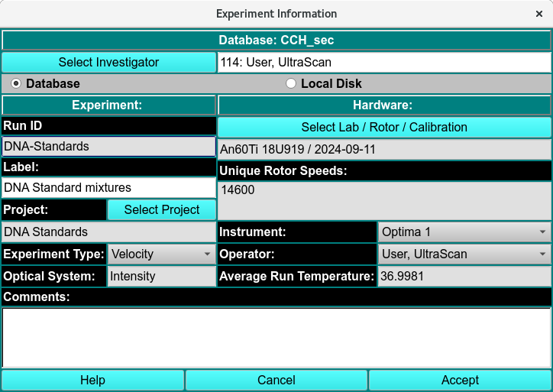Click Accept to confirm experiment info
The image size is (553, 392).
pos(460,380)
